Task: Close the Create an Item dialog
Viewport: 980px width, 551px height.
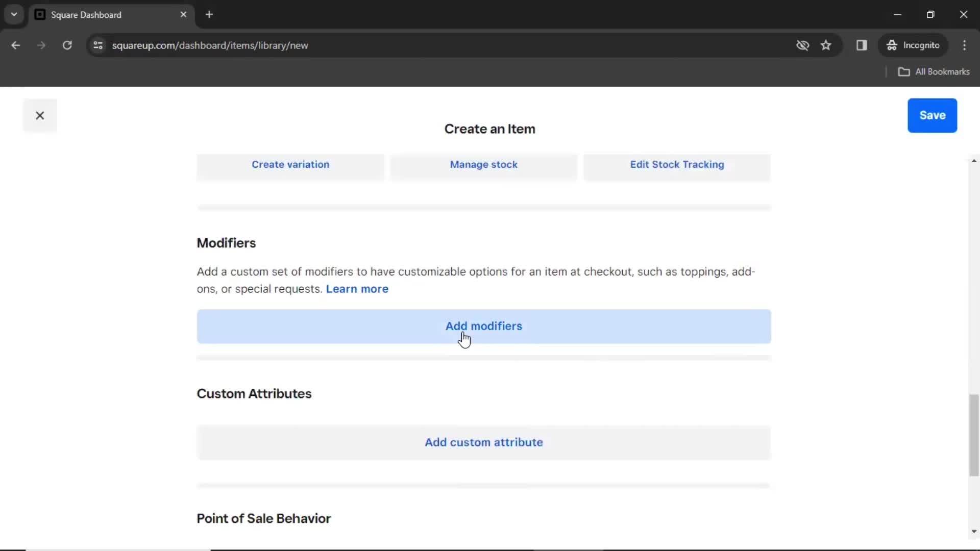Action: [40, 115]
